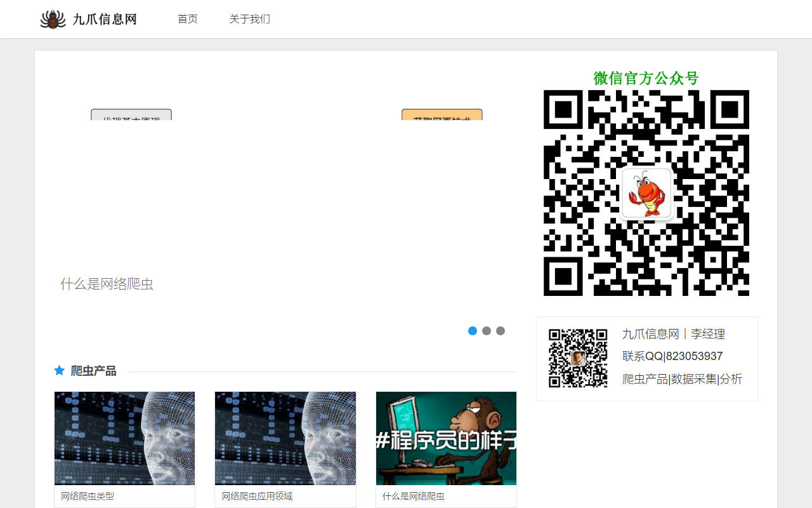Click the 九爪信息网丨李经理 contact line
The height and width of the screenshot is (508, 812).
tap(674, 334)
